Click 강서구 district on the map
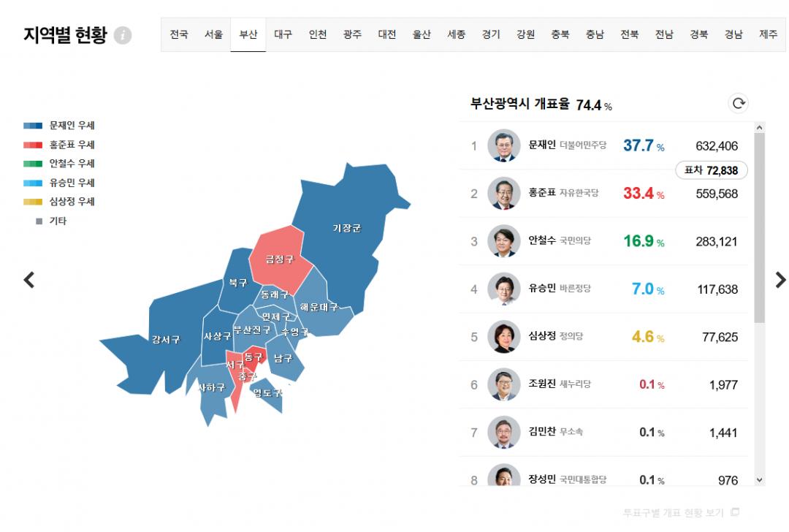The height and width of the screenshot is (532, 789). tap(165, 340)
